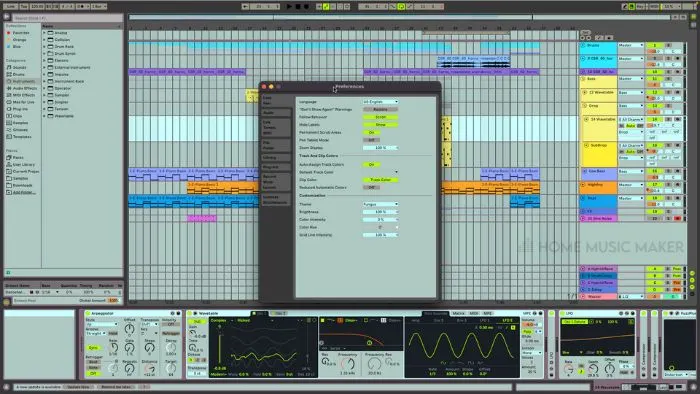Screen dimensions: 700x394
Task: Open the Sounds category icon
Action: (9, 67)
